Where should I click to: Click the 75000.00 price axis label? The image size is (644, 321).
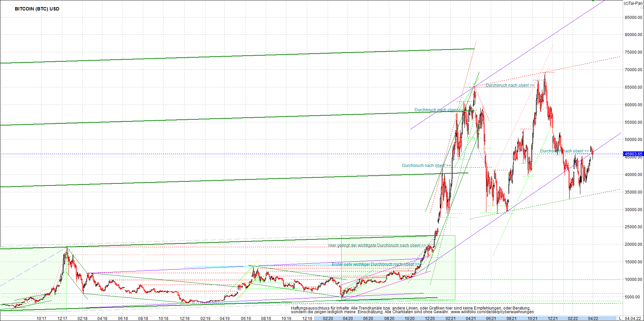pyautogui.click(x=634, y=52)
